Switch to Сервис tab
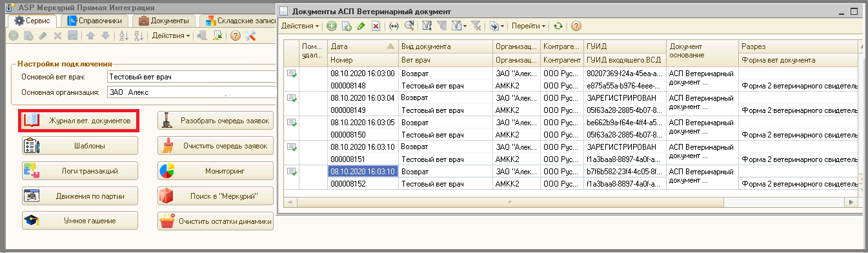Image resolution: width=868 pixels, height=253 pixels. tap(33, 21)
